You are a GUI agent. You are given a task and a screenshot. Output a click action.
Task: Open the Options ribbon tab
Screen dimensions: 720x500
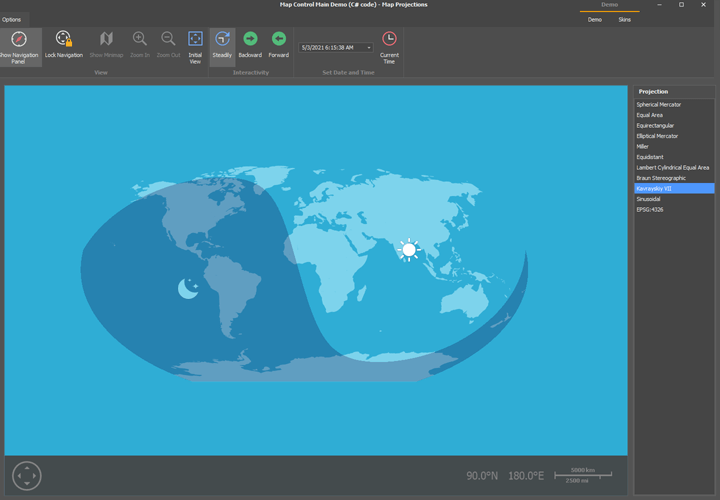[12, 19]
